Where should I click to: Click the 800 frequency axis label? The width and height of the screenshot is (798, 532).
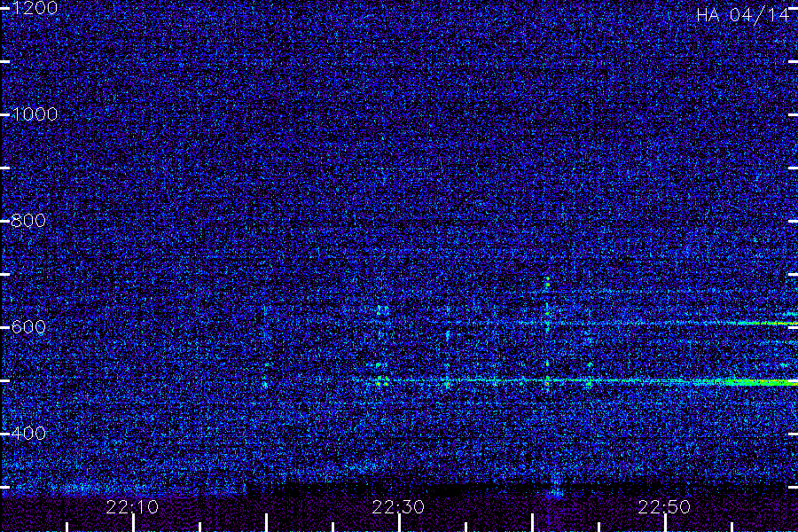[x=28, y=221]
